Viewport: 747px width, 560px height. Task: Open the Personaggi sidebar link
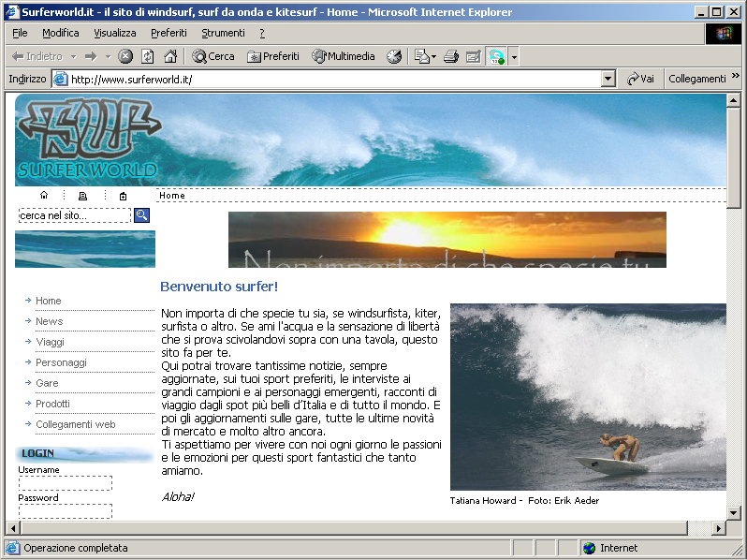click(x=61, y=362)
